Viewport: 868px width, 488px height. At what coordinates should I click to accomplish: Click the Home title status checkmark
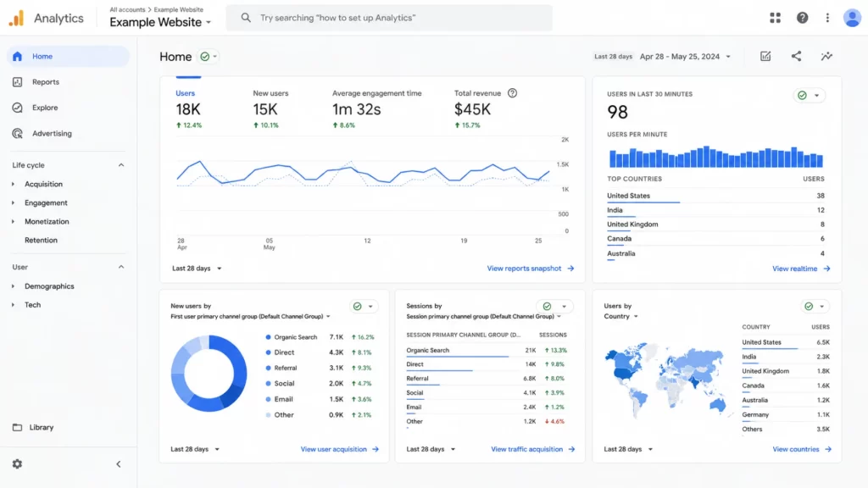tap(205, 57)
